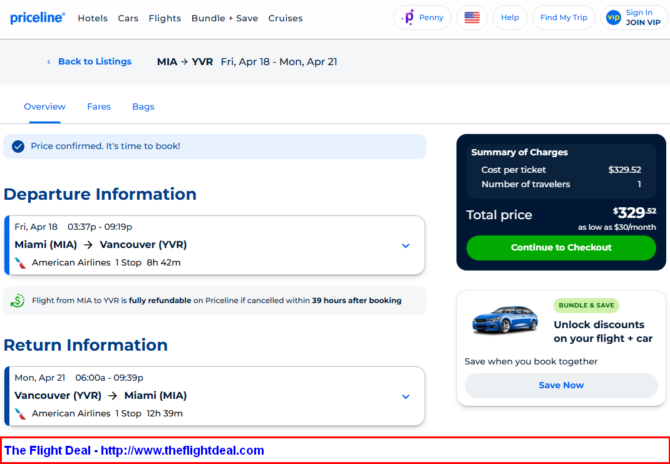The height and width of the screenshot is (464, 670).
Task: Click '1 Stop 8h 42m' departure duration text
Action: (x=148, y=263)
